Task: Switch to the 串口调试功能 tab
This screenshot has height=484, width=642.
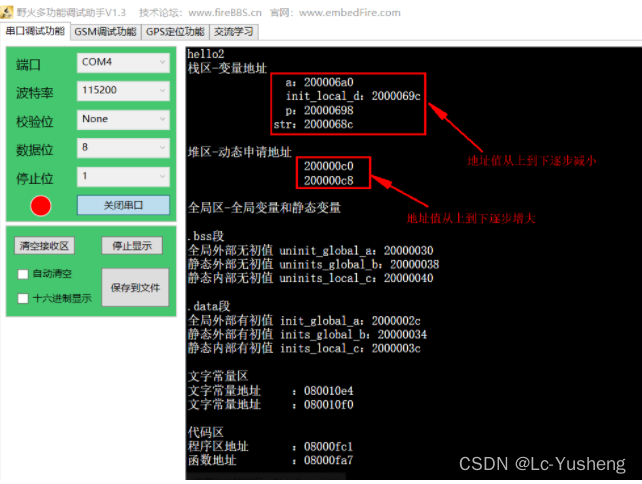Action: 35,31
